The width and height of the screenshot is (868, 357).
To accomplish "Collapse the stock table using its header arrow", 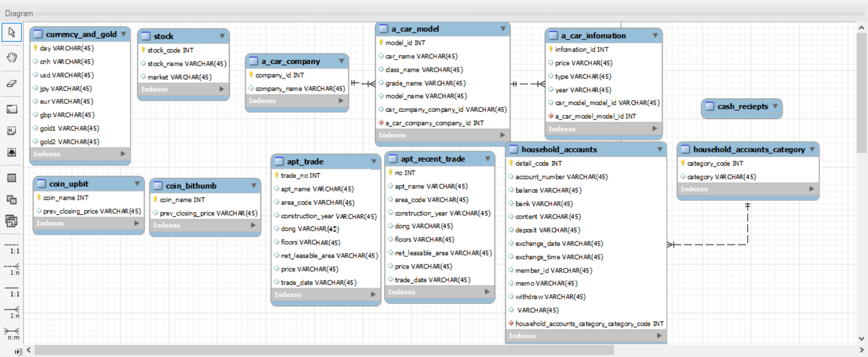I will click(222, 36).
